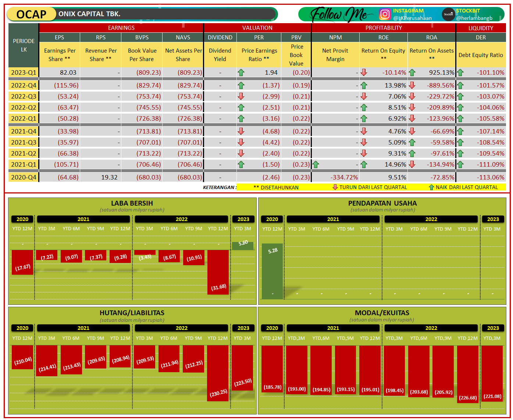This screenshot has width=513, height=420.
Task: Expand the EARNINGS column group header
Action: (122, 28)
